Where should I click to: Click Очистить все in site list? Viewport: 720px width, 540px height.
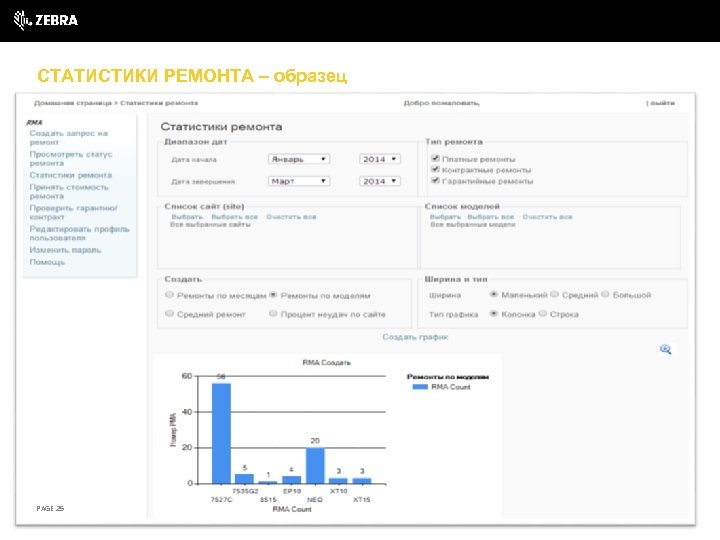coord(291,217)
